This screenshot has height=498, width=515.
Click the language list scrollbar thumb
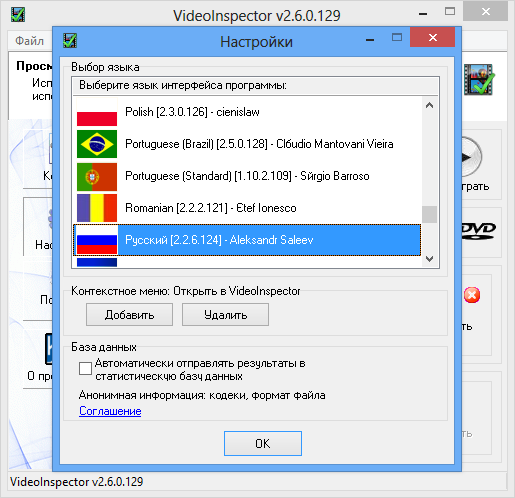429,214
